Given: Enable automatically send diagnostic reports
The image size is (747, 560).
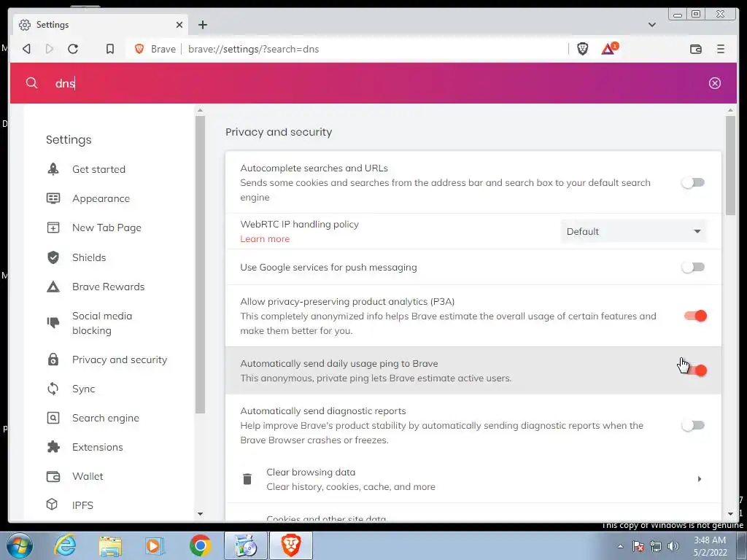Looking at the screenshot, I should pyautogui.click(x=693, y=425).
